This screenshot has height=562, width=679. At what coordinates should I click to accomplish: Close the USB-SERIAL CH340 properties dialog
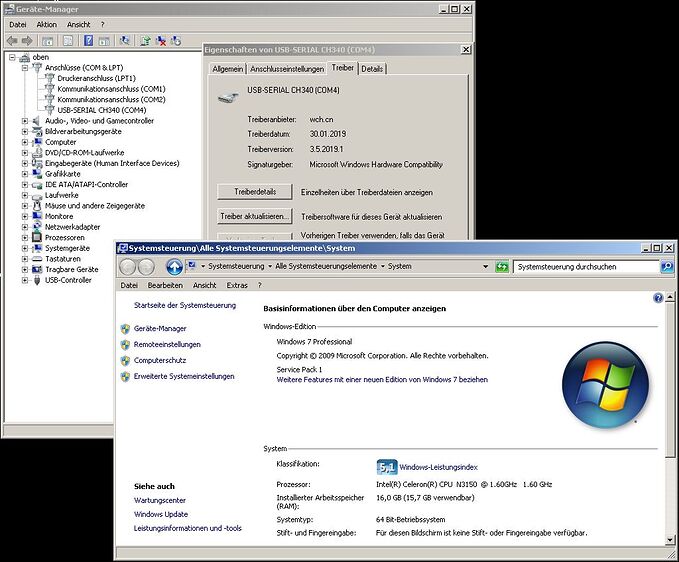pyautogui.click(x=466, y=49)
